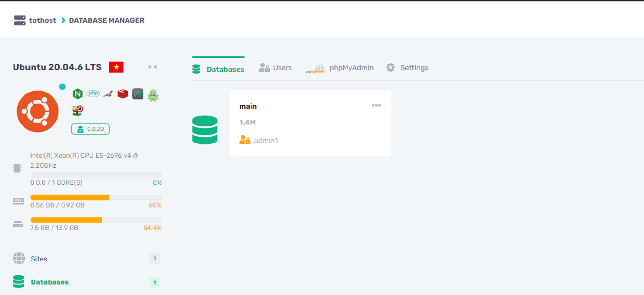Switch to the Users tab
Screen dimensions: 644x295
tap(275, 68)
